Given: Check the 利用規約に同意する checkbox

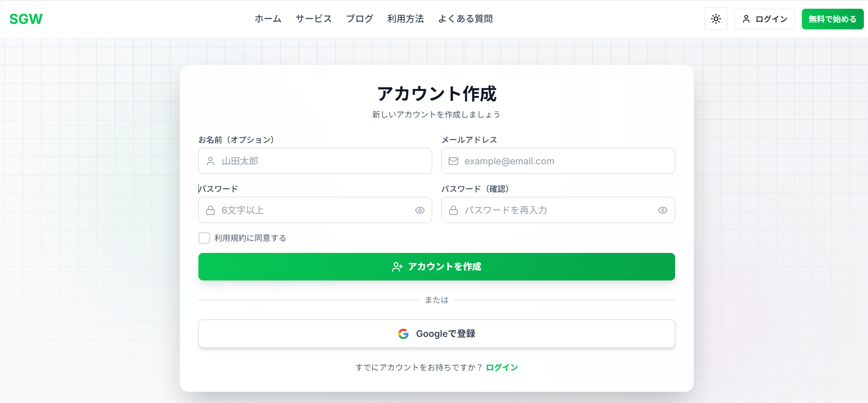Looking at the screenshot, I should coord(204,238).
